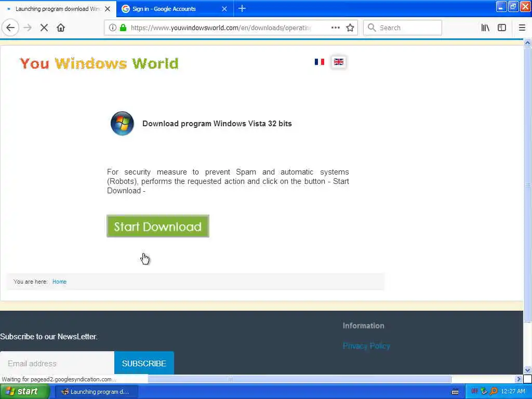
Task: Click the on-screen keyboard tray icon
Action: tap(455, 392)
